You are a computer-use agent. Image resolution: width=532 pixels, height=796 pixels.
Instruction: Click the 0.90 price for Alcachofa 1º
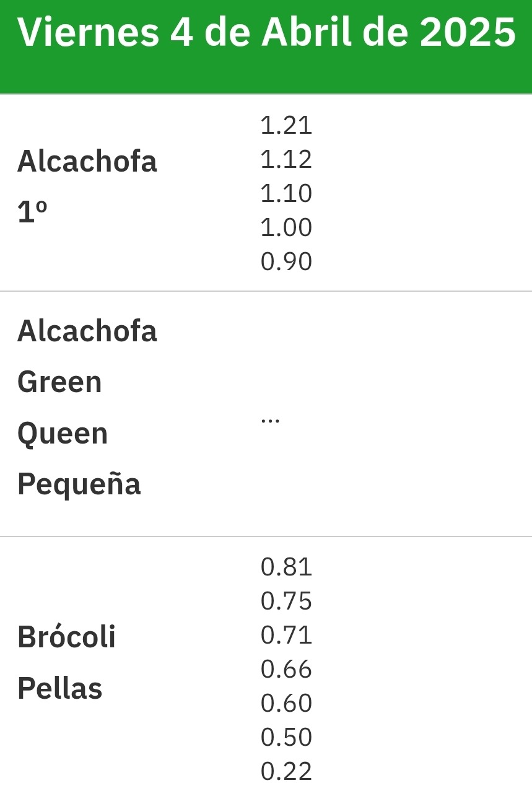coord(286,261)
